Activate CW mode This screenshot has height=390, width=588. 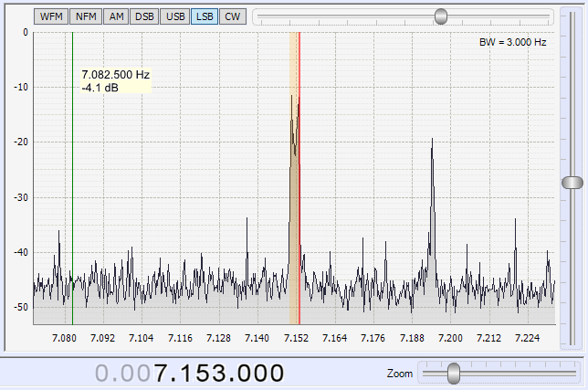(x=233, y=16)
